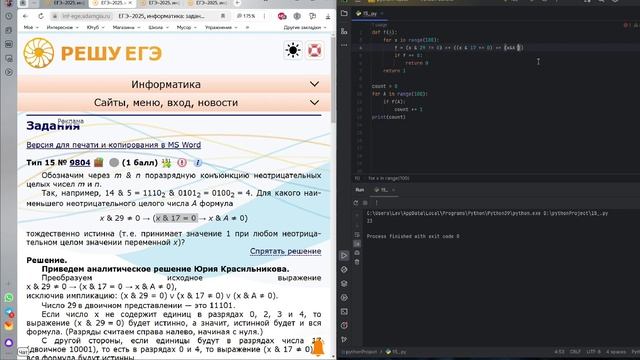Click the gray circle icon by task
The width and height of the screenshot is (640, 360).
pos(114,162)
